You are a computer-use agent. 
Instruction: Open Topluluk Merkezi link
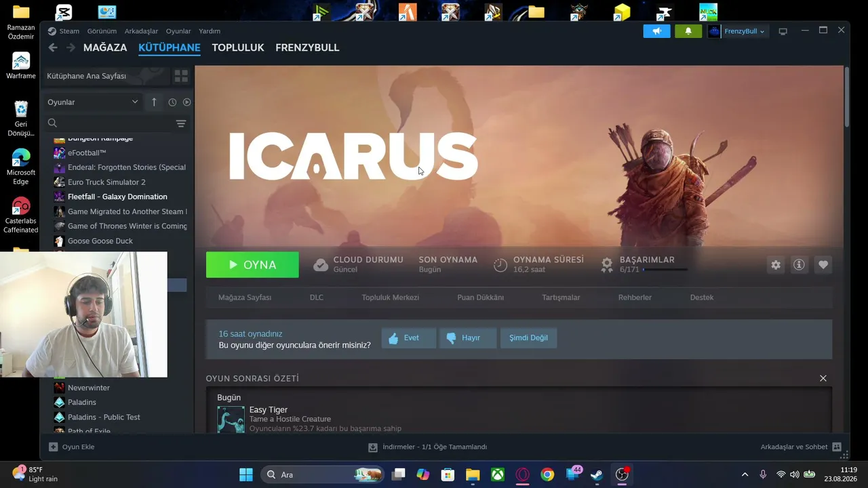pos(391,298)
